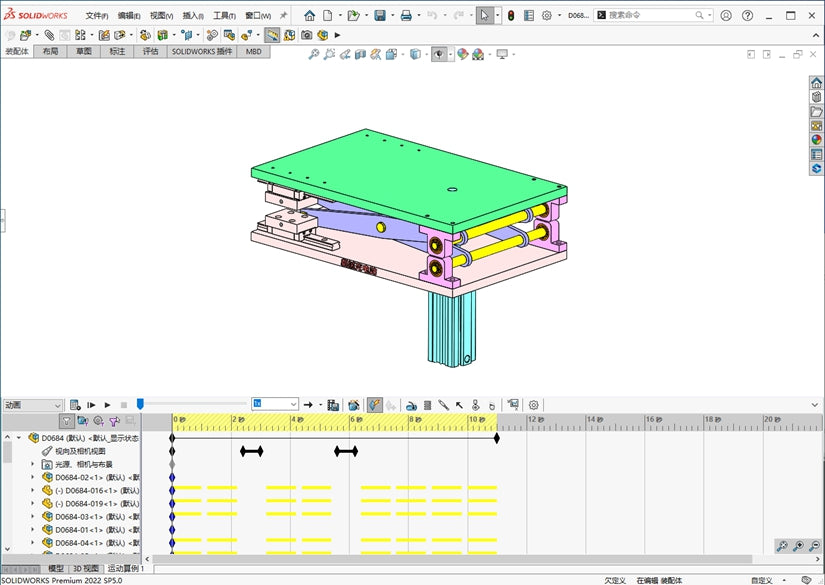Click the Zoom to Fit magnifier icon
825x585 pixels.
(x=314, y=54)
